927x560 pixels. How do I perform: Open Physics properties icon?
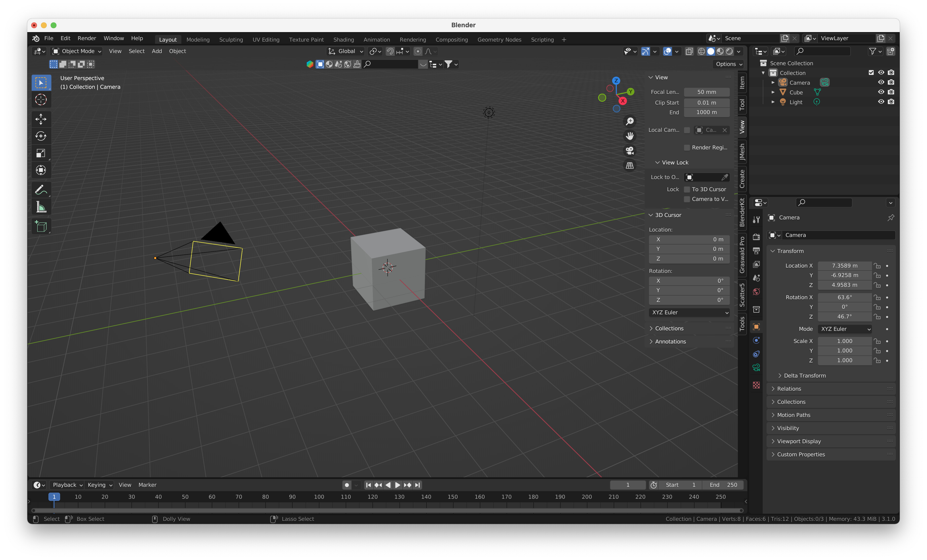click(756, 340)
